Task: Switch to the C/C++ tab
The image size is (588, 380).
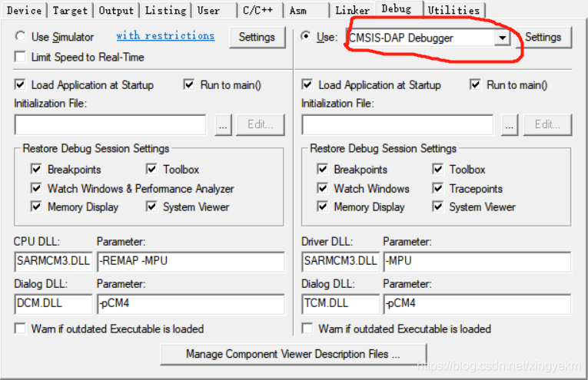Action: coord(258,10)
